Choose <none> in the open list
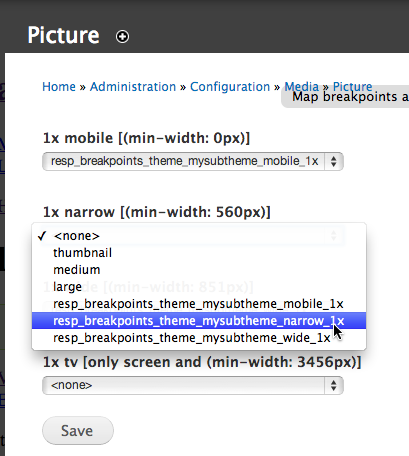 [x=199, y=236]
